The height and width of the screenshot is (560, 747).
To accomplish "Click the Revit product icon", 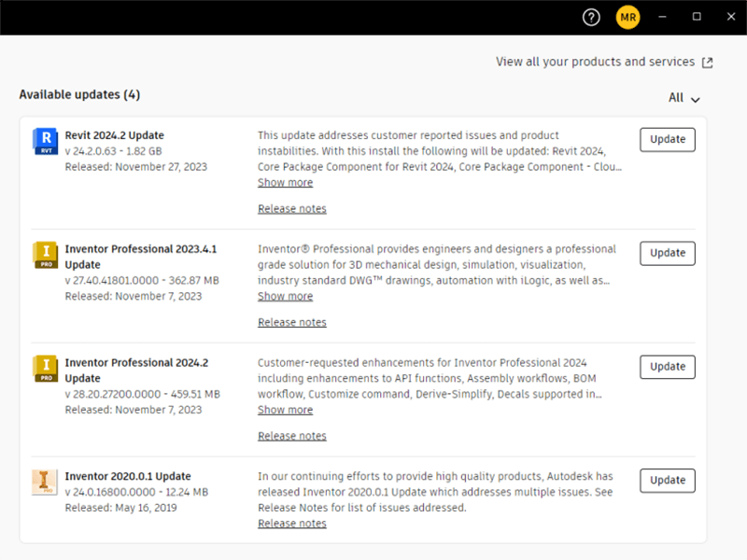I will (x=45, y=141).
